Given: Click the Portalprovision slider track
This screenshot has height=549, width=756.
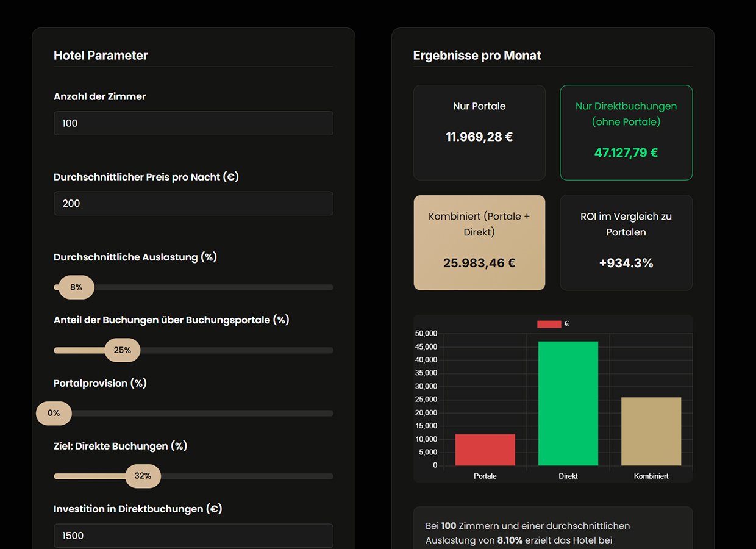Looking at the screenshot, I should tap(201, 413).
